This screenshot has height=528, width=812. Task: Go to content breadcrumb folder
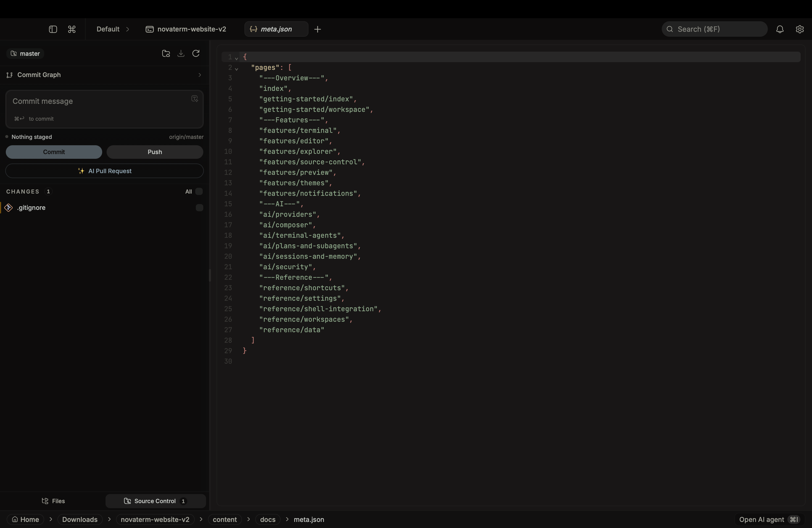coord(225,519)
